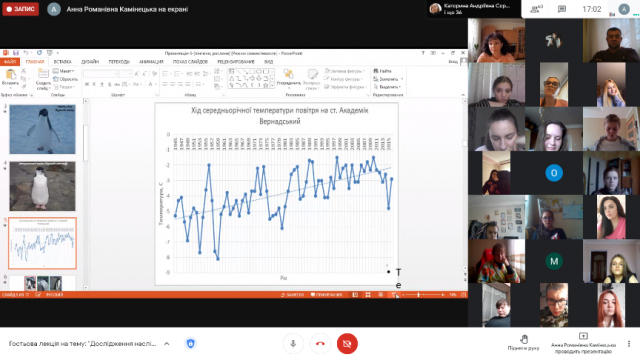The image size is (640, 360).
Task: Click the Save icon in quick access toolbar
Action: tap(16, 53)
